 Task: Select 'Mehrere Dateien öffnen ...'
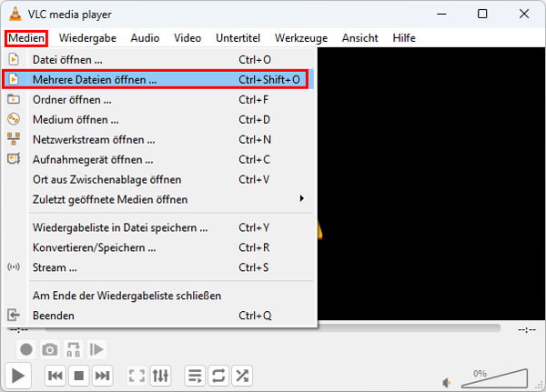click(x=158, y=79)
